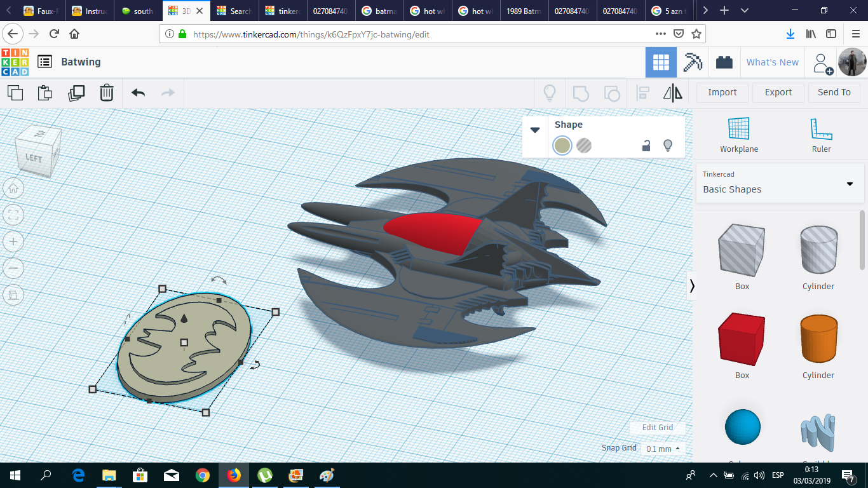Switch to the Faux-F browser tab
The height and width of the screenshot is (488, 868).
pos(42,11)
